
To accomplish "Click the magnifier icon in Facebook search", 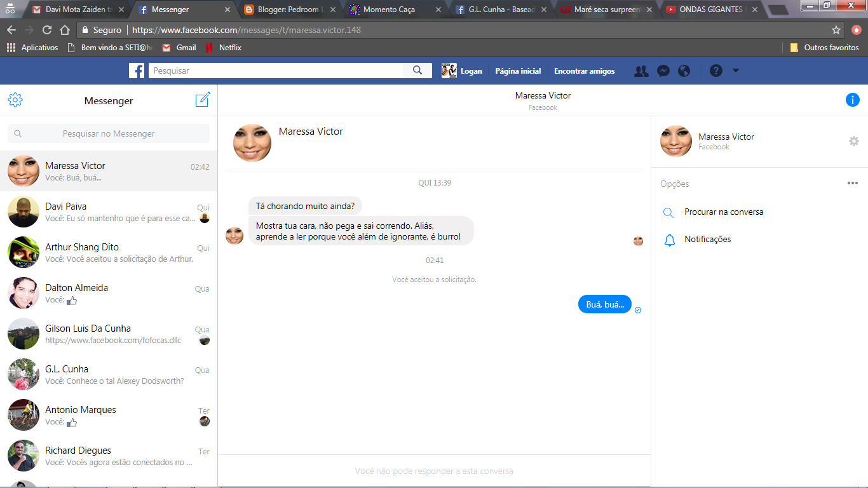I will 417,71.
